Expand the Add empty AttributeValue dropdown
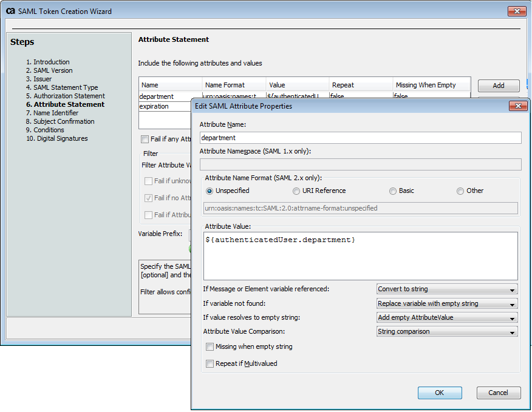The width and height of the screenshot is (532, 412). 446,317
